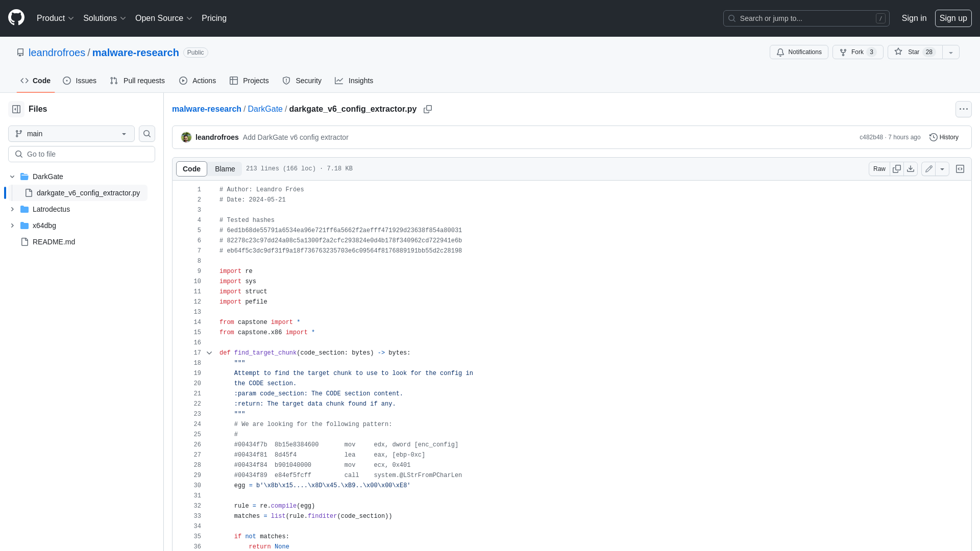Open the repository icon beside owner name

pos(20,53)
